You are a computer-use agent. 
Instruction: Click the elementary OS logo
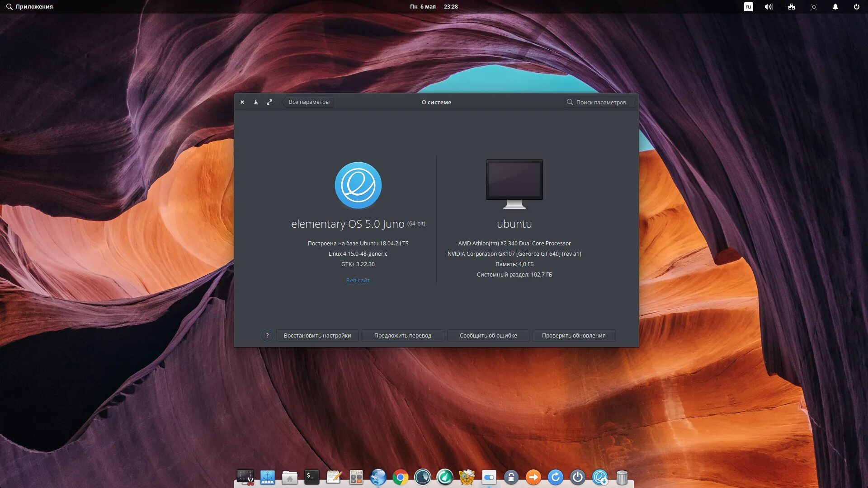[358, 185]
